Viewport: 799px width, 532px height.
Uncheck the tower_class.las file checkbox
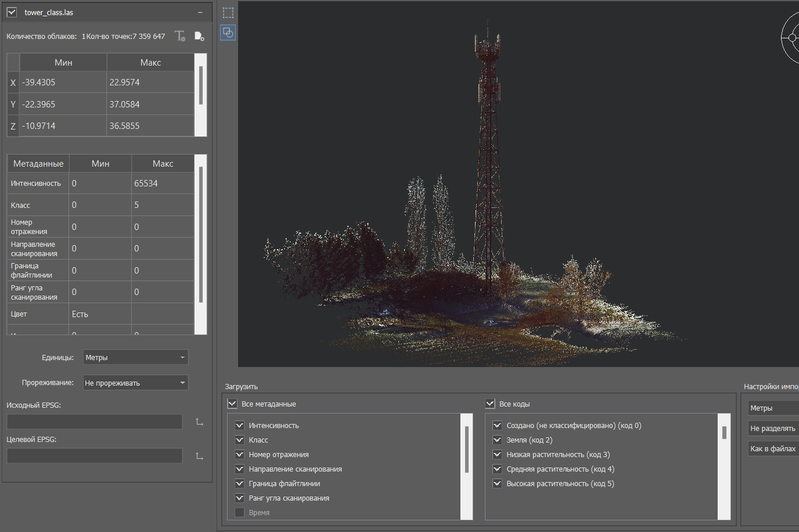point(12,12)
